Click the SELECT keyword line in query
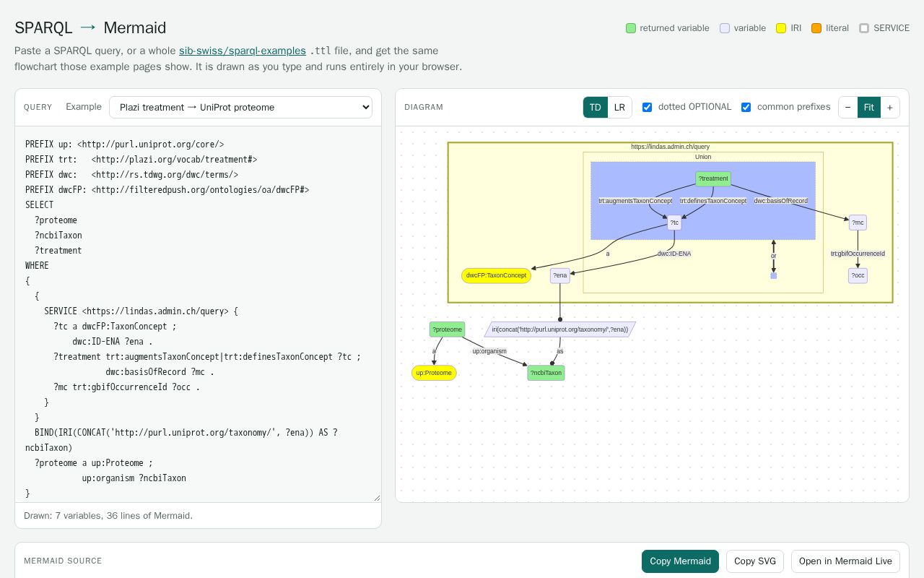Image resolution: width=924 pixels, height=578 pixels. tap(39, 204)
